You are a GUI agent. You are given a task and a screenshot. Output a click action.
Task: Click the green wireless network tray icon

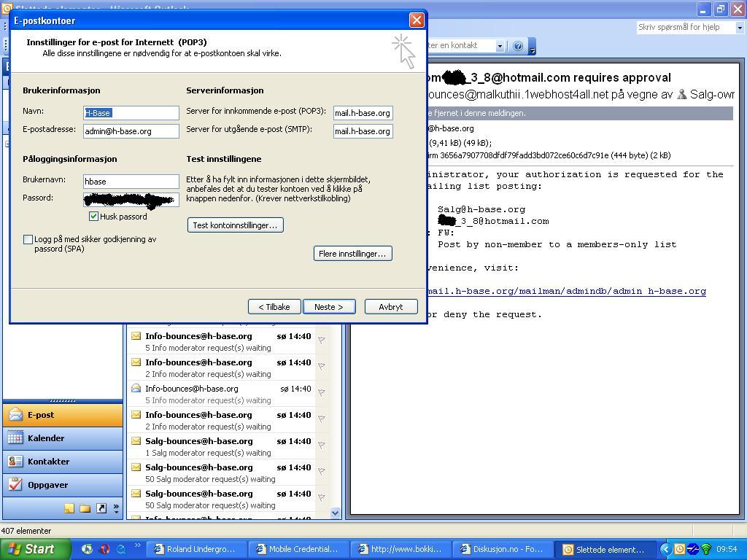point(706,550)
